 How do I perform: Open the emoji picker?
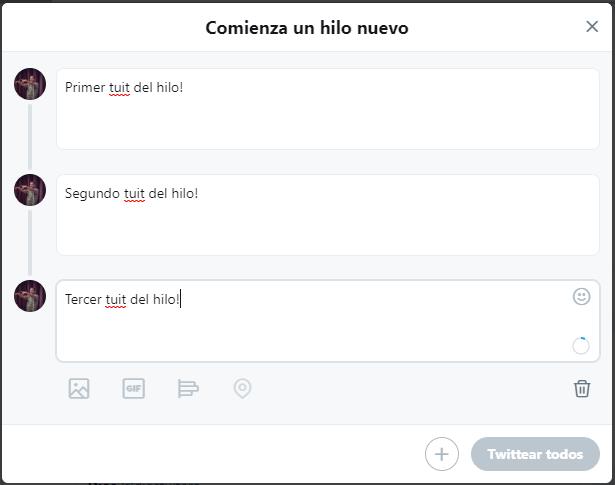[x=581, y=296]
